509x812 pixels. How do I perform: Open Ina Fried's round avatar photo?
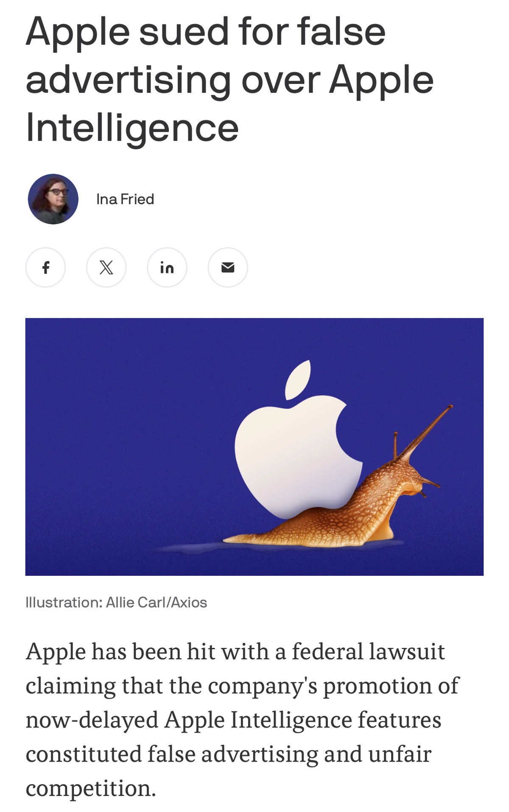(53, 199)
